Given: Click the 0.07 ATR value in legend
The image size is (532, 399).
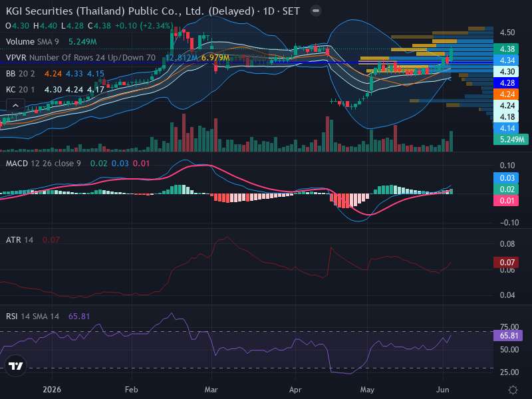Looking at the screenshot, I should click(51, 240).
